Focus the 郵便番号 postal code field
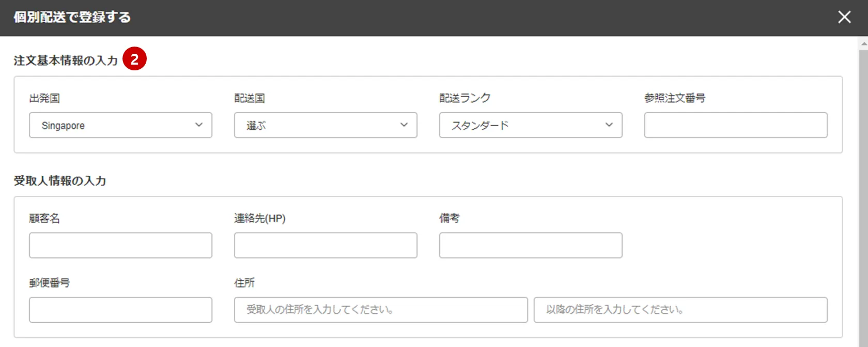This screenshot has height=347, width=868. pos(120,310)
